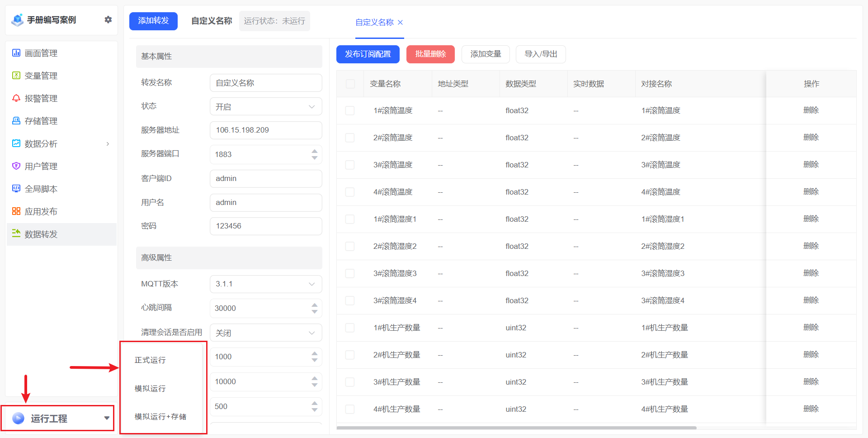
Task: Select 应用发布 application publish
Action: coord(41,211)
